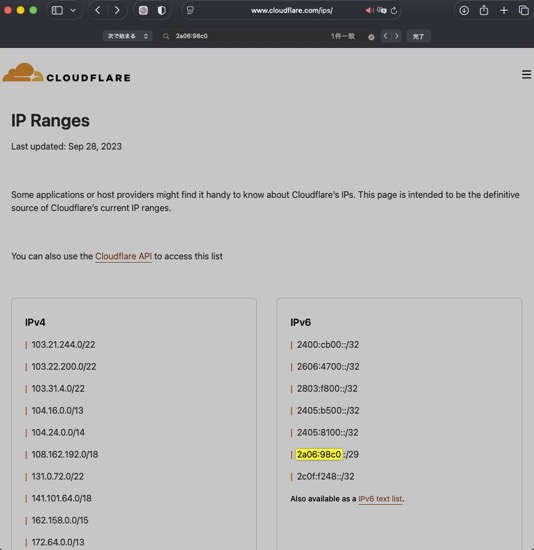Open the downloads icon
The width and height of the screenshot is (534, 550).
[x=464, y=11]
